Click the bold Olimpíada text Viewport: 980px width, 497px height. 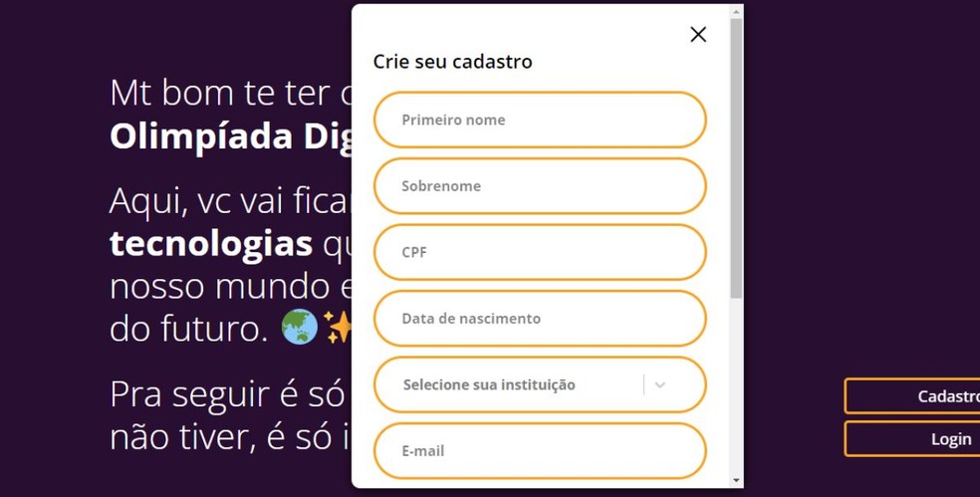coord(199,137)
